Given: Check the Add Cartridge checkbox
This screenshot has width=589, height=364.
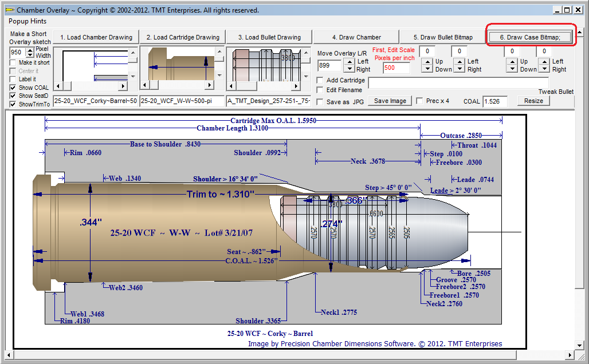Looking at the screenshot, I should [320, 80].
